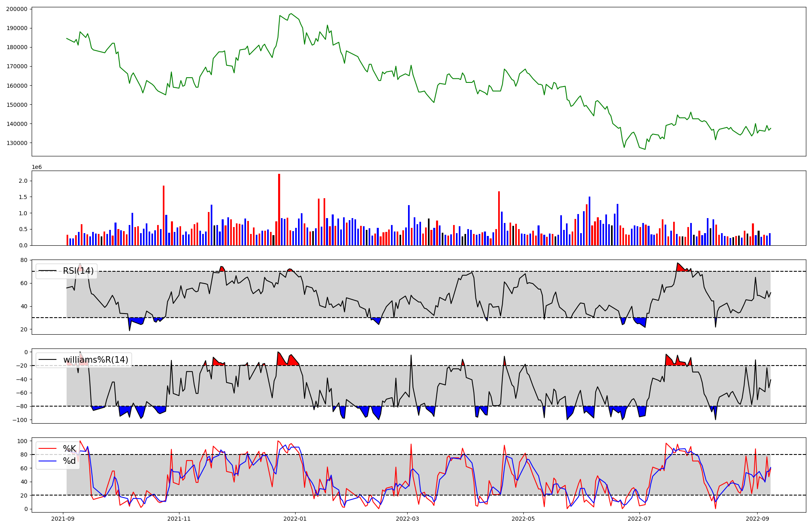Click the 2022-07 x-axis date label

point(639,519)
